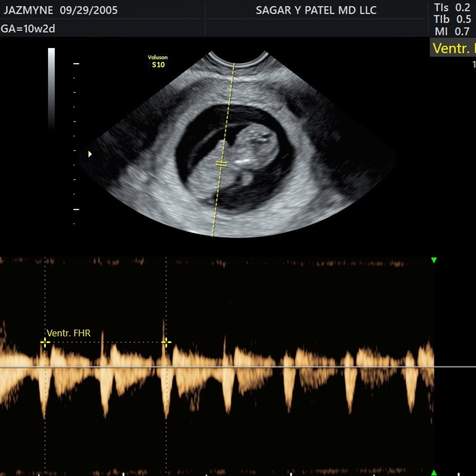Click the MI 0.7 mechanical index
The height and width of the screenshot is (476, 476).
[452, 31]
